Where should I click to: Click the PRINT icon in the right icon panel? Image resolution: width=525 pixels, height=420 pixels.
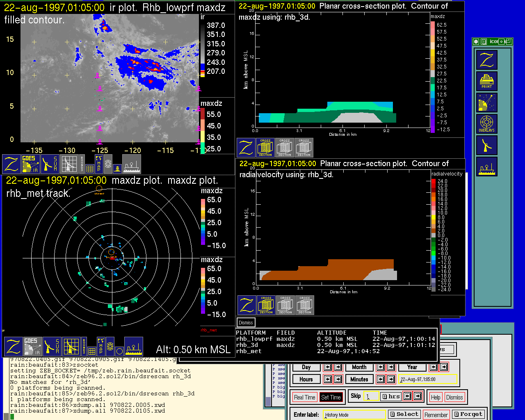click(x=487, y=81)
